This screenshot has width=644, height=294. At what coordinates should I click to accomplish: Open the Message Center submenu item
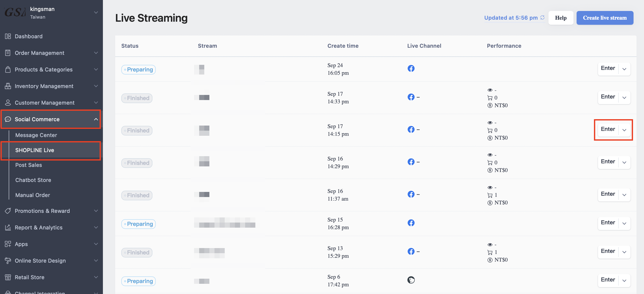tap(36, 135)
